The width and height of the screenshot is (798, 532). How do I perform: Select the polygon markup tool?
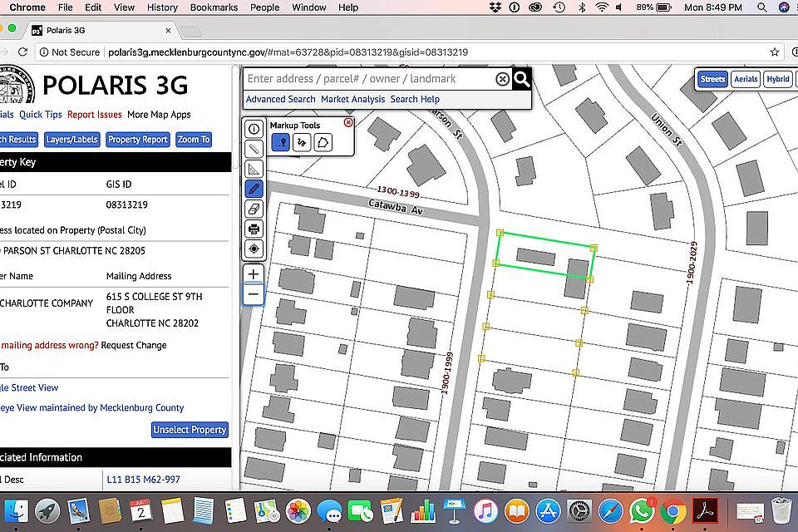[x=323, y=142]
